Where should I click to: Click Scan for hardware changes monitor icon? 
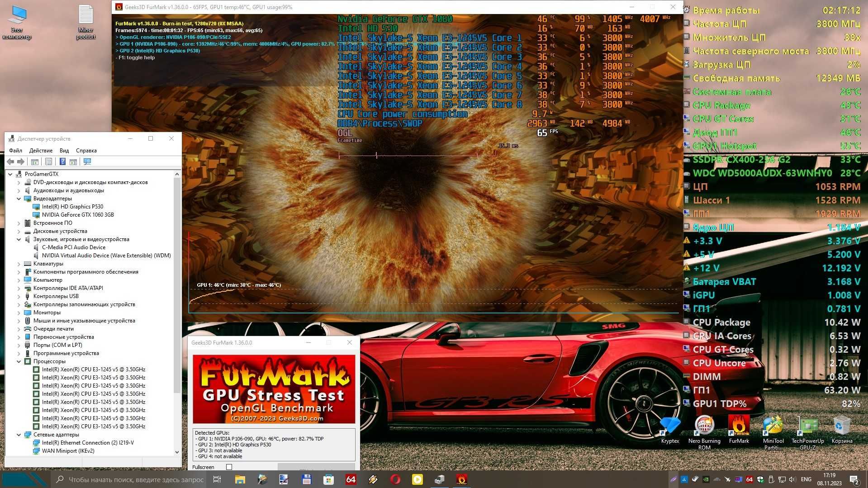(x=87, y=162)
